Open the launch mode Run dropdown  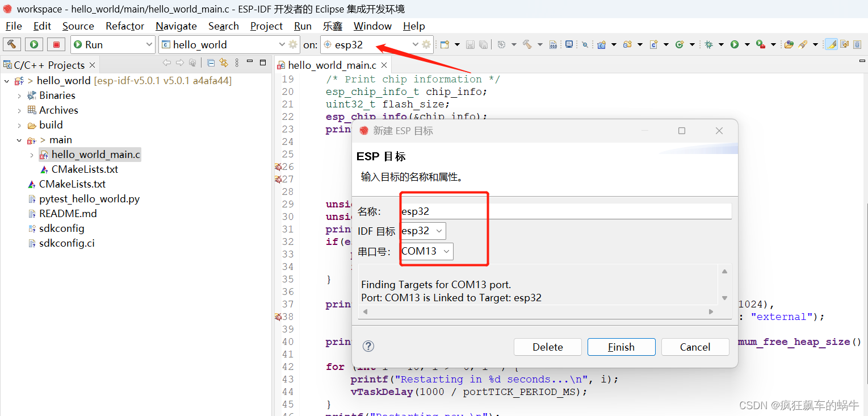pos(112,44)
